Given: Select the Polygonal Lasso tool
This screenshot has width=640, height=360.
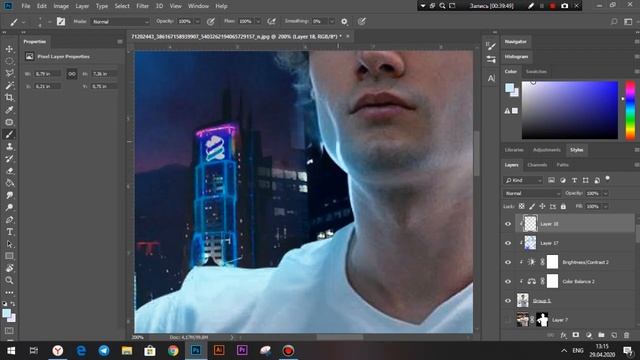Looking at the screenshot, I should click(x=9, y=73).
